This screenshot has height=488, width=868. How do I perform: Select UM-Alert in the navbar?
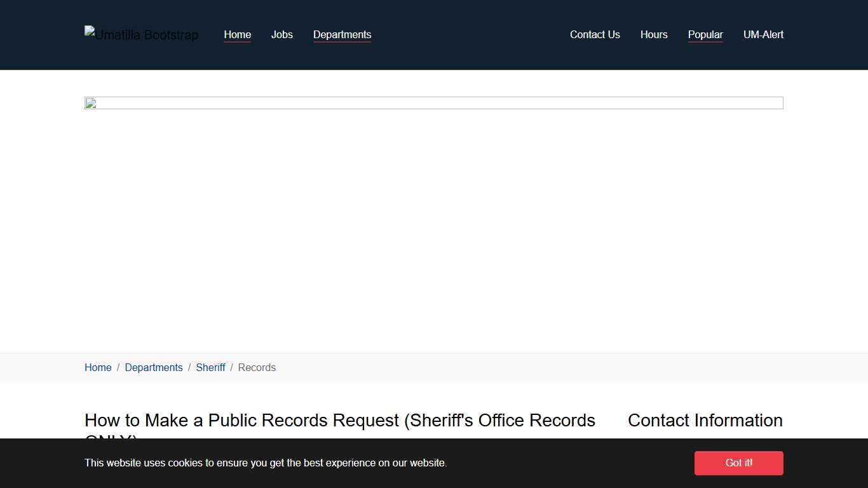(x=763, y=35)
